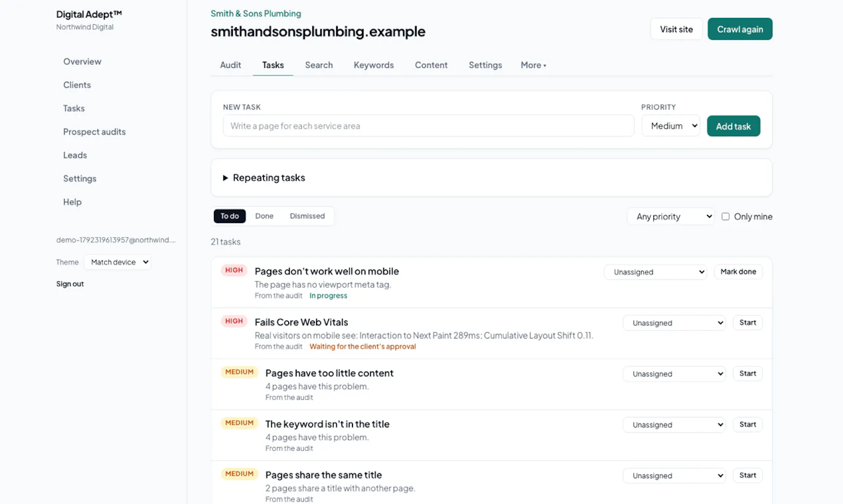Select the Tasks tab

click(x=273, y=65)
